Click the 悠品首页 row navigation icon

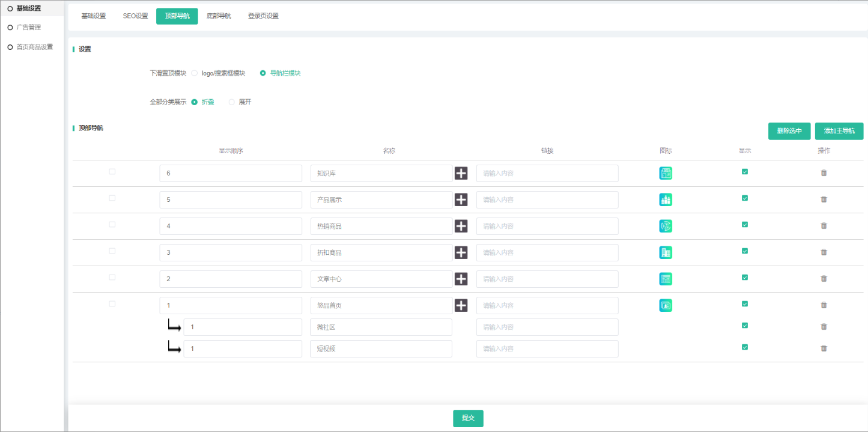point(666,306)
